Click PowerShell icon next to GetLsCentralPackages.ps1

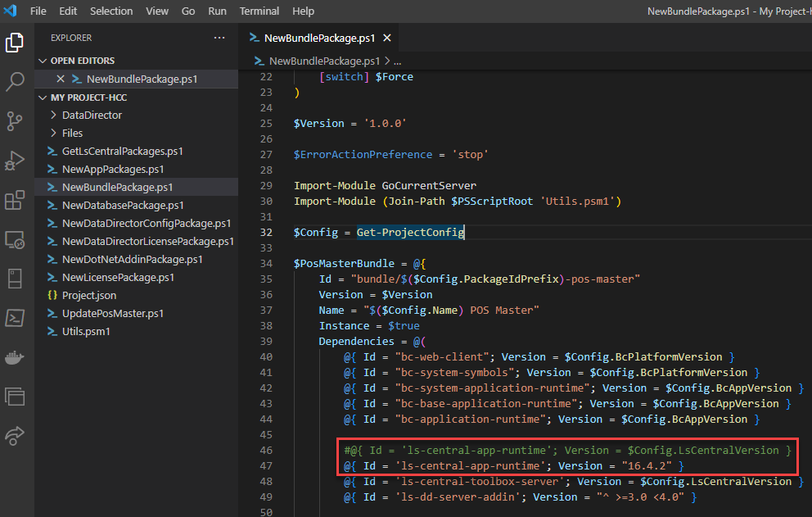point(52,151)
